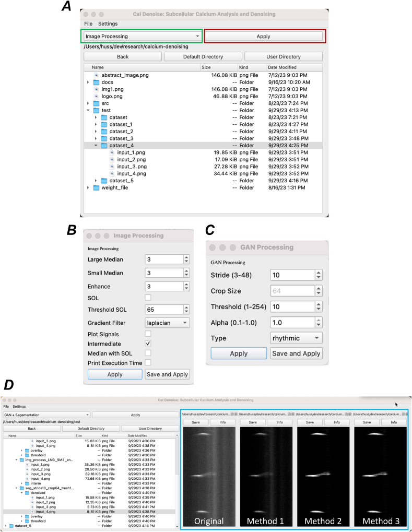Open the Gradient Filter laplacian dropdown
This screenshot has width=412, height=532.
[167, 323]
